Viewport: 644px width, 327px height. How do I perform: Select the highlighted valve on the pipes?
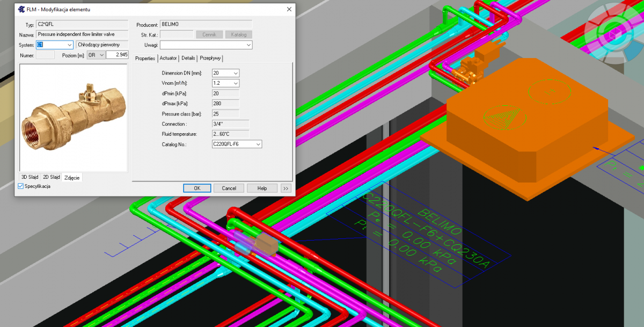pos(266,244)
